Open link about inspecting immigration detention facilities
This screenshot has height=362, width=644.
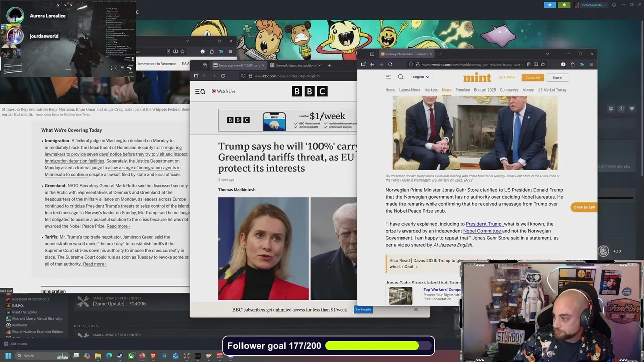pyautogui.click(x=116, y=154)
